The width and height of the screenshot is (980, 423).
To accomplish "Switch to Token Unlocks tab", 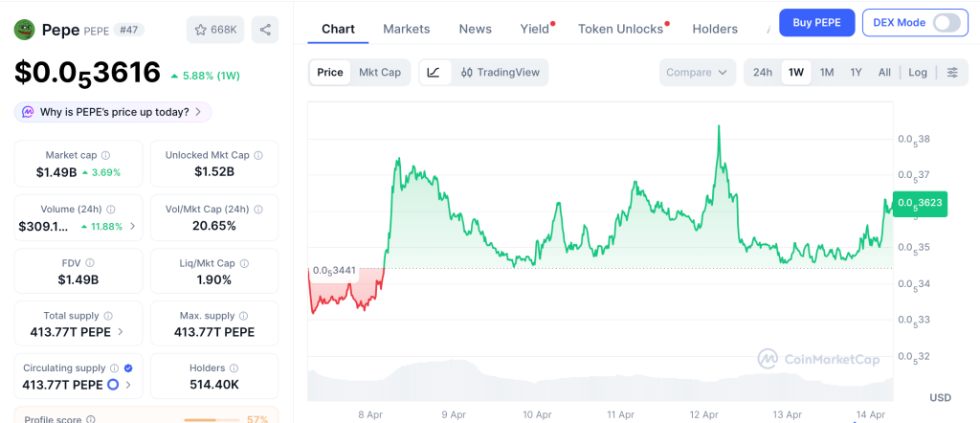I will 620,29.
